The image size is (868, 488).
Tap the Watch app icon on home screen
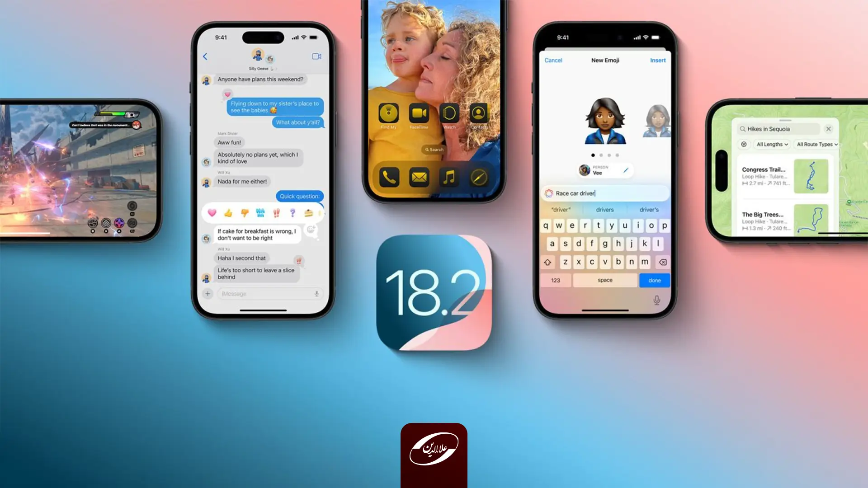(x=449, y=113)
